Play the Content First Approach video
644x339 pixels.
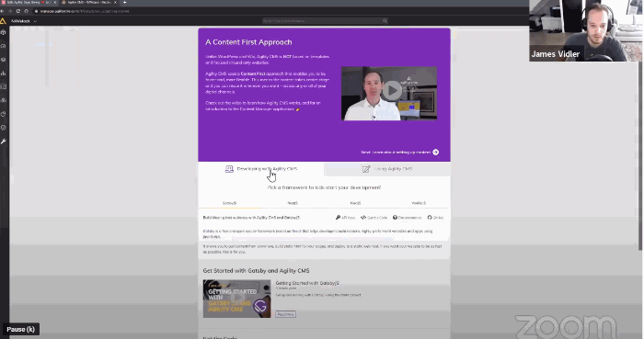[392, 91]
